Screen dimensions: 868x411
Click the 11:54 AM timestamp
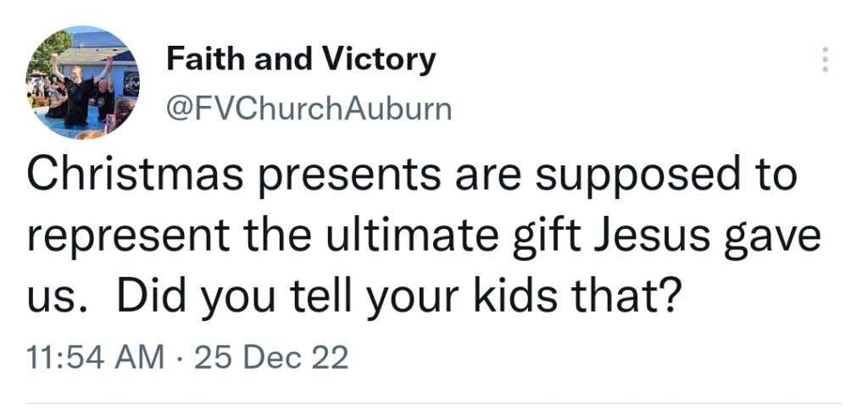[x=95, y=357]
